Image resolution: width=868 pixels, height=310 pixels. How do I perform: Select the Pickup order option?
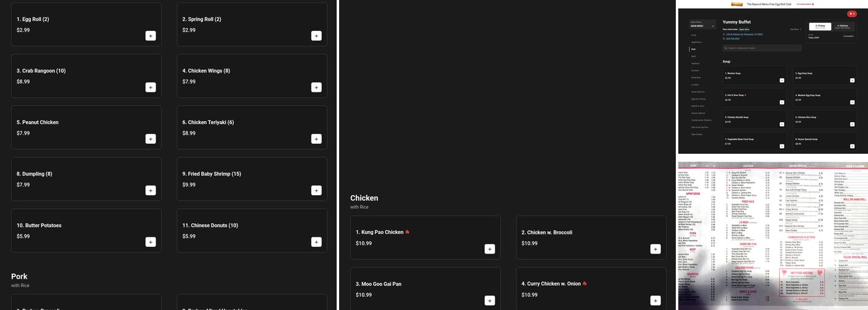[820, 26]
